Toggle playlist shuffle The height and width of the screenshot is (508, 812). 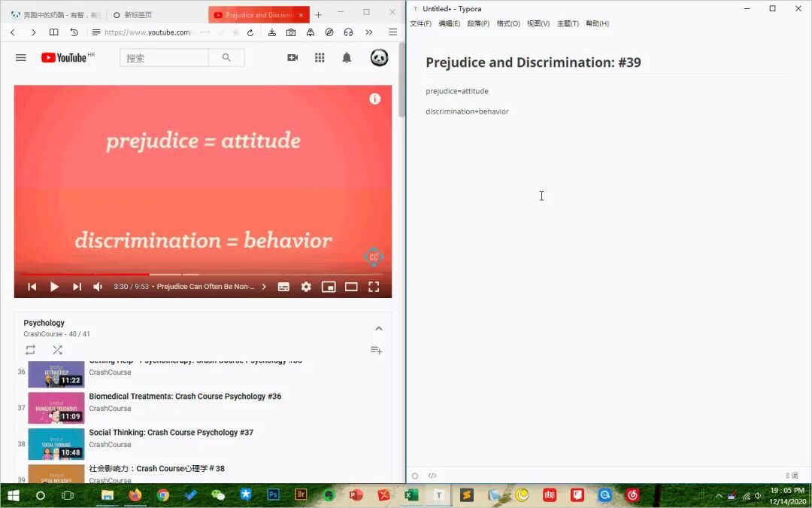pyautogui.click(x=57, y=350)
